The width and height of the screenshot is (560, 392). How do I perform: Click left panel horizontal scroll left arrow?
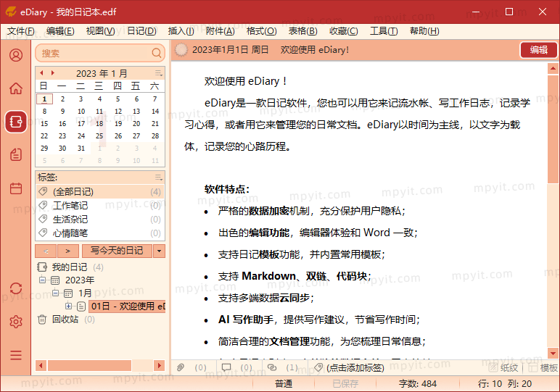[41, 365]
